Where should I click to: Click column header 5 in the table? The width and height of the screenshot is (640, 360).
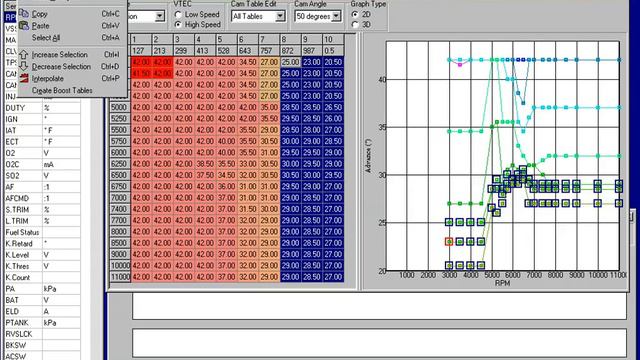[227, 40]
